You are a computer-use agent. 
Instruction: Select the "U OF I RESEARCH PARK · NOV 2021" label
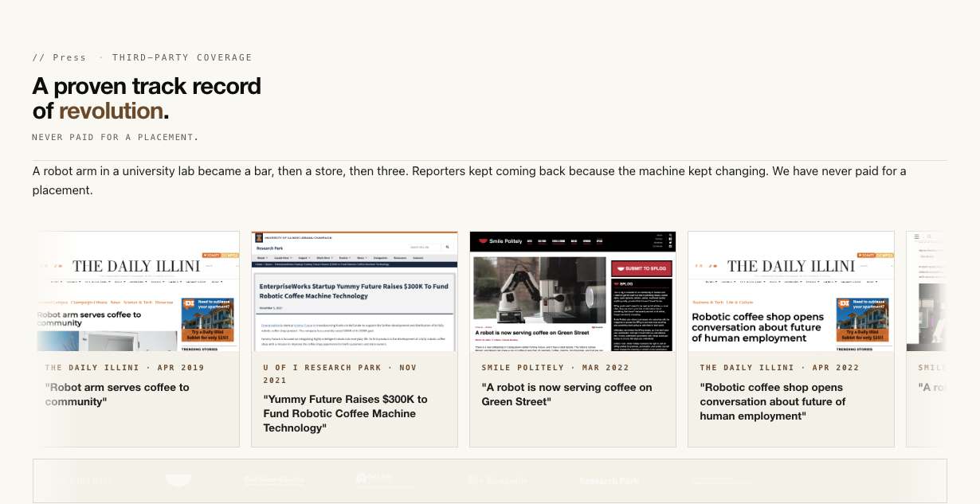click(340, 373)
